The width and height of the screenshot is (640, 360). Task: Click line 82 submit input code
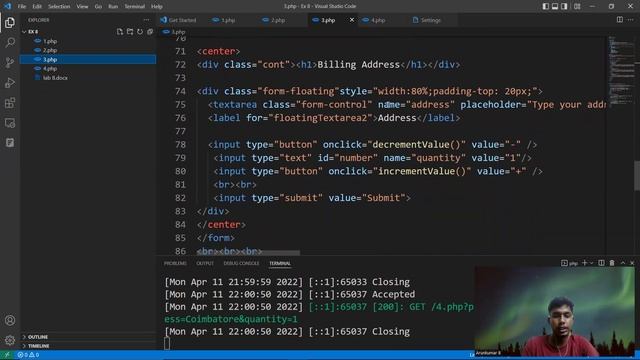tap(312, 198)
